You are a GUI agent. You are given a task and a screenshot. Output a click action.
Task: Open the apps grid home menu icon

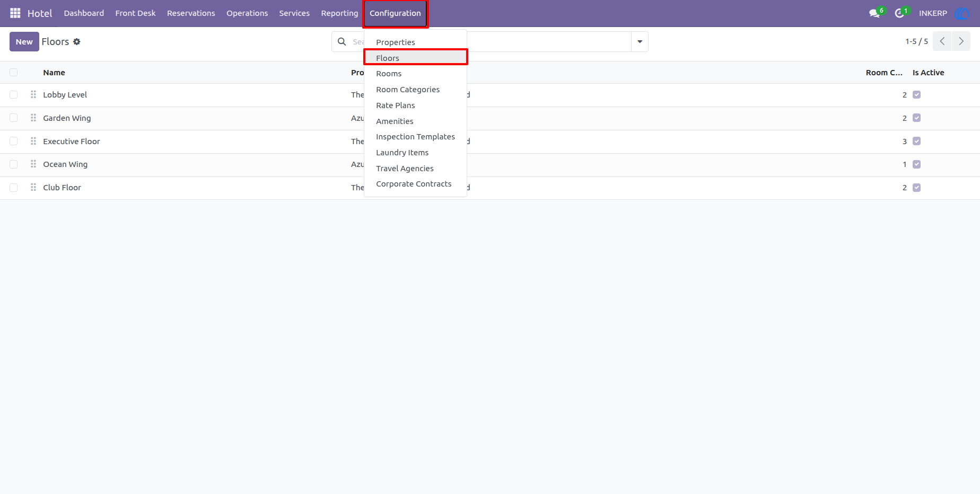15,13
